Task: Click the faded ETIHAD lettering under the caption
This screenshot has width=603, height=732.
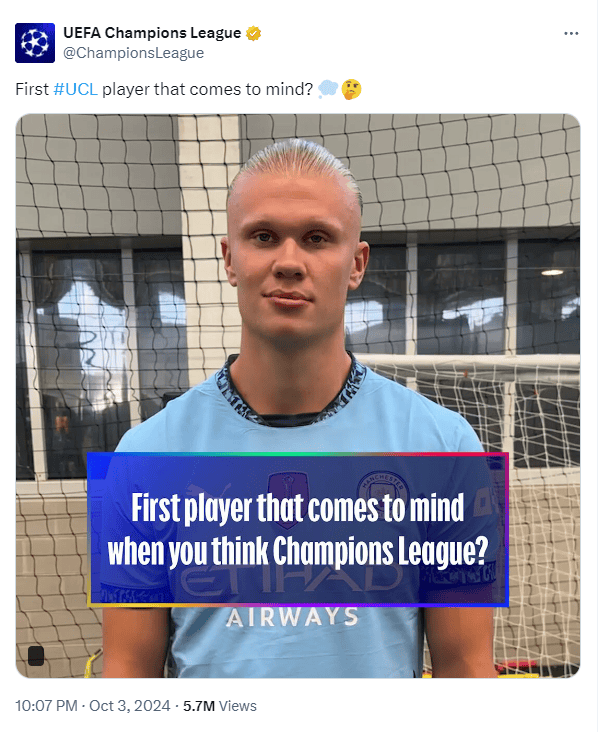Action: click(293, 580)
